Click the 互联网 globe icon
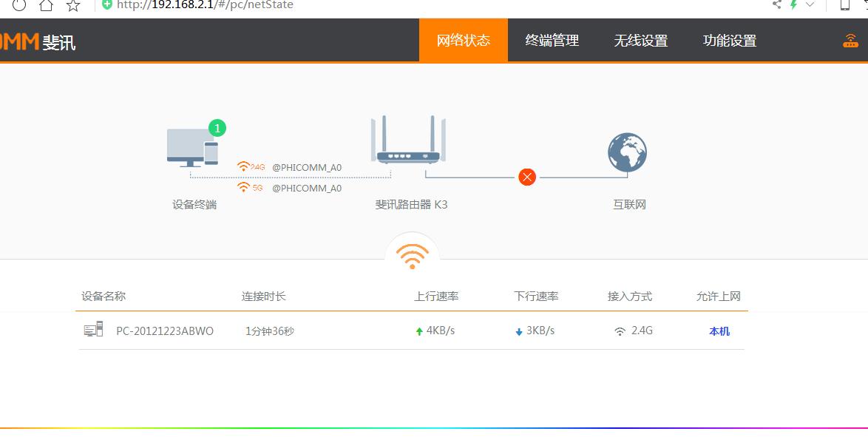Screen dimensions: 868x437 click(627, 152)
